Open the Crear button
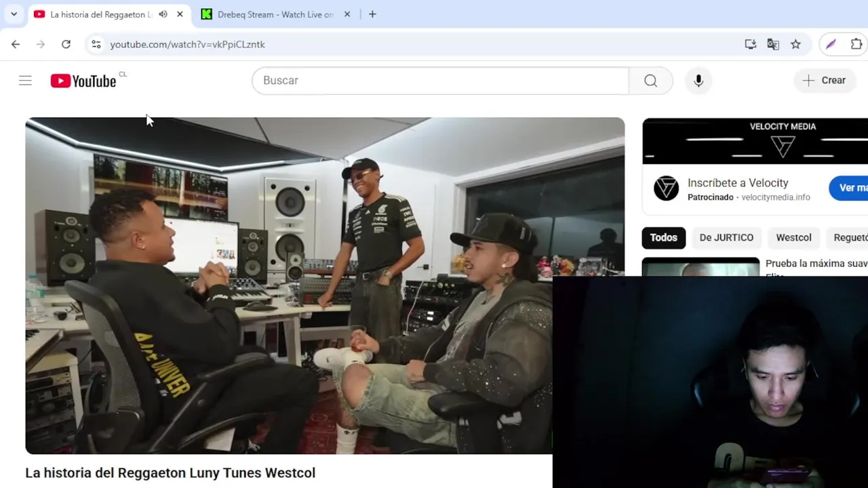 825,81
